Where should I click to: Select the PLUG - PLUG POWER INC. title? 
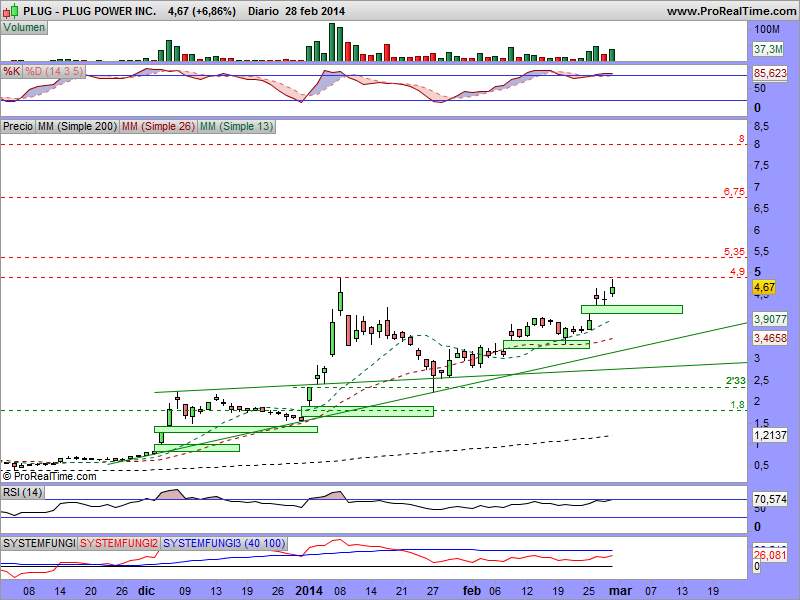pyautogui.click(x=90, y=11)
